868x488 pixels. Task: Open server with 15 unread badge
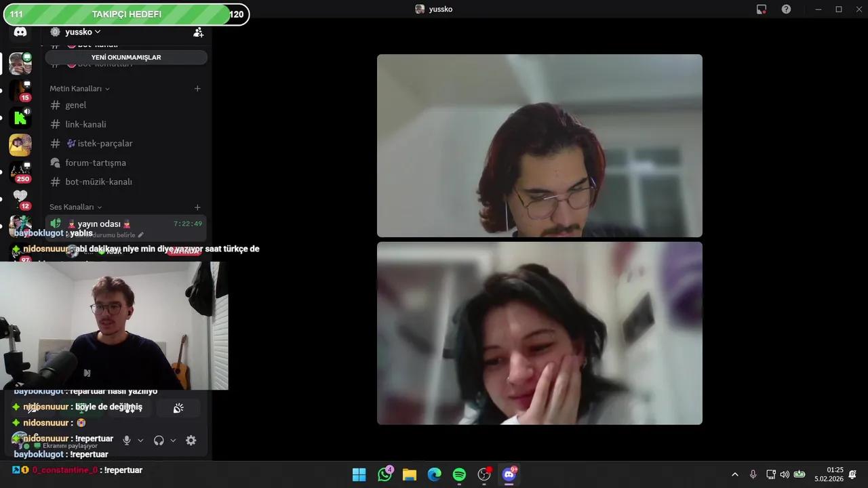click(20, 91)
